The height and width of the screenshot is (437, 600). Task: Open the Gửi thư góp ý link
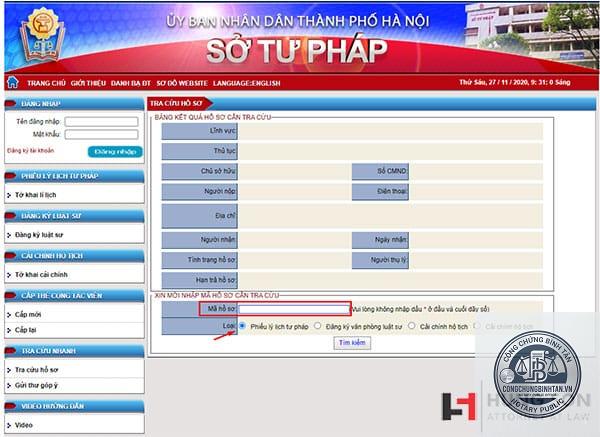point(36,385)
